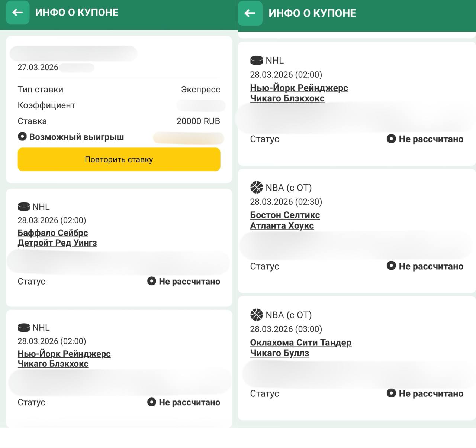Click status circle icon for Boston Celtics bet
This screenshot has width=476, height=448.
click(x=391, y=266)
